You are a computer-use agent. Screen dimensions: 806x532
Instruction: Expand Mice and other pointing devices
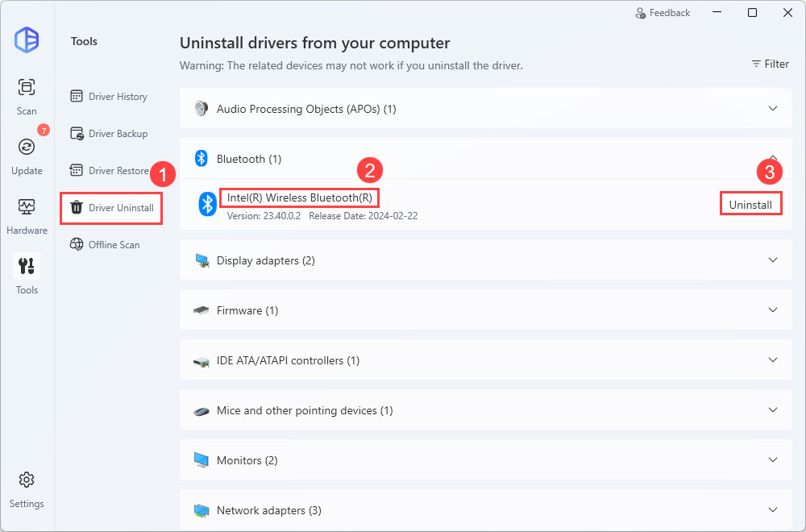pos(772,410)
